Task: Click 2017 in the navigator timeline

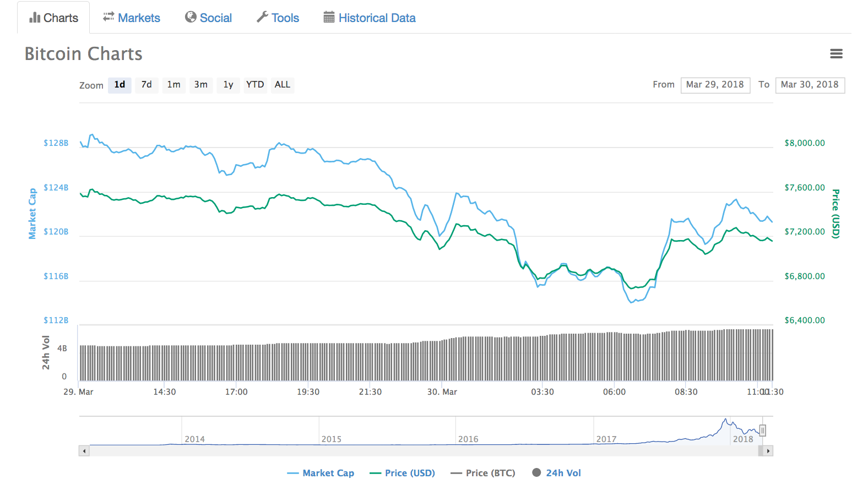Action: (x=606, y=439)
